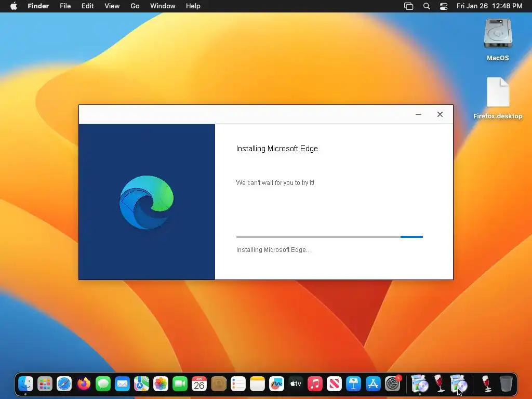Click the Microsoft Edge logo in installer

coord(147,202)
